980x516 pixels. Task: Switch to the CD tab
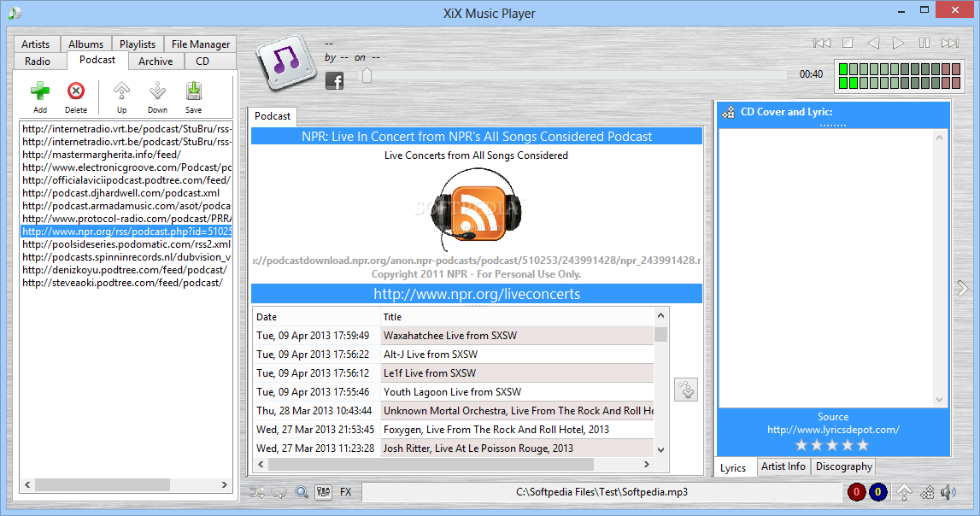pyautogui.click(x=202, y=62)
